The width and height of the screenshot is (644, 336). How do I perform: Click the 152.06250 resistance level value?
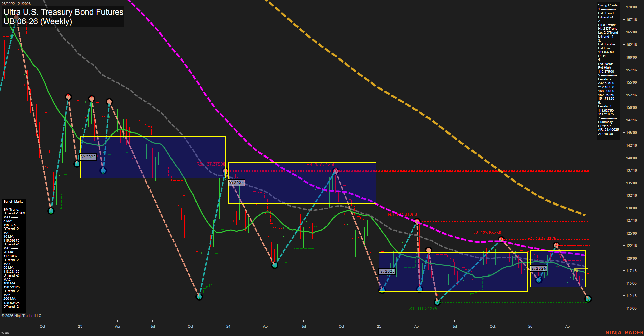(606, 95)
